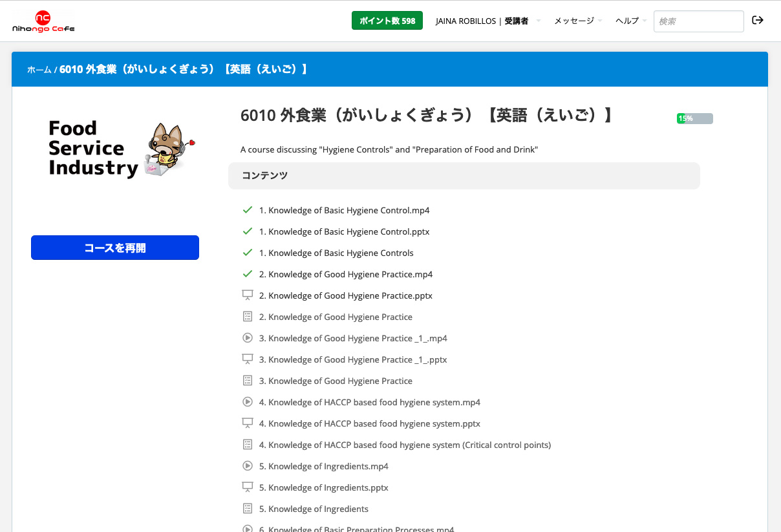Image resolution: width=781 pixels, height=532 pixels.
Task: Open 4. HACCP based food hygiene system.pptx
Action: tap(370, 423)
